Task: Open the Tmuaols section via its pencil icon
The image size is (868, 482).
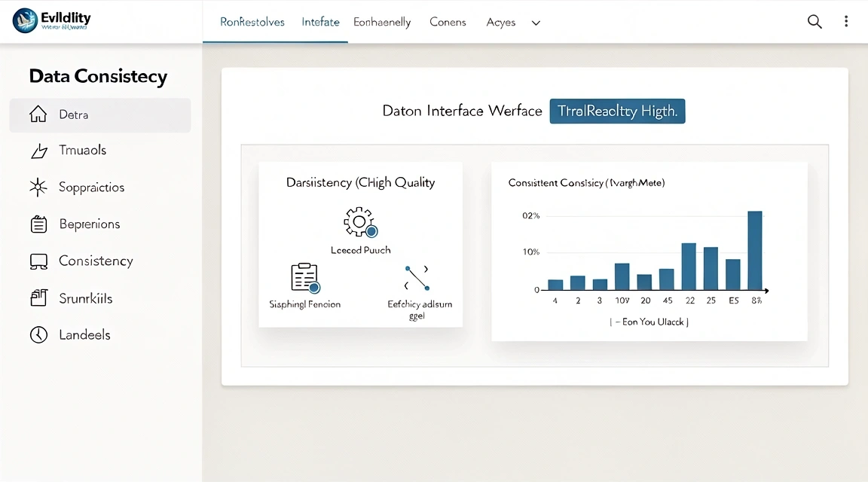Action: point(38,151)
